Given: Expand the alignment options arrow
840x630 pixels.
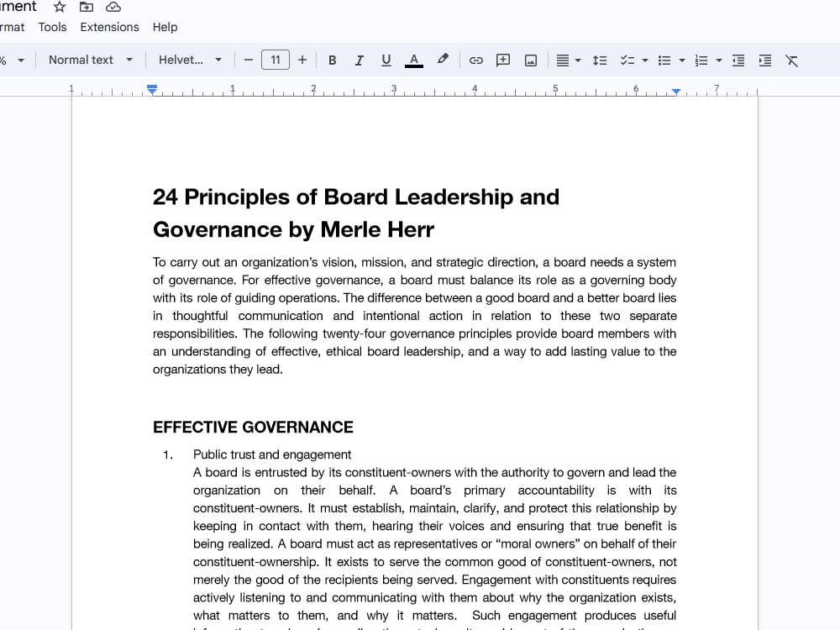Looking at the screenshot, I should pyautogui.click(x=578, y=60).
